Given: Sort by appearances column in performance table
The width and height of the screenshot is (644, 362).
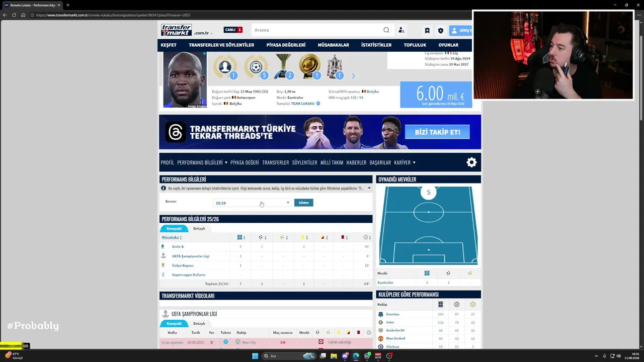Looking at the screenshot, I should click(241, 237).
